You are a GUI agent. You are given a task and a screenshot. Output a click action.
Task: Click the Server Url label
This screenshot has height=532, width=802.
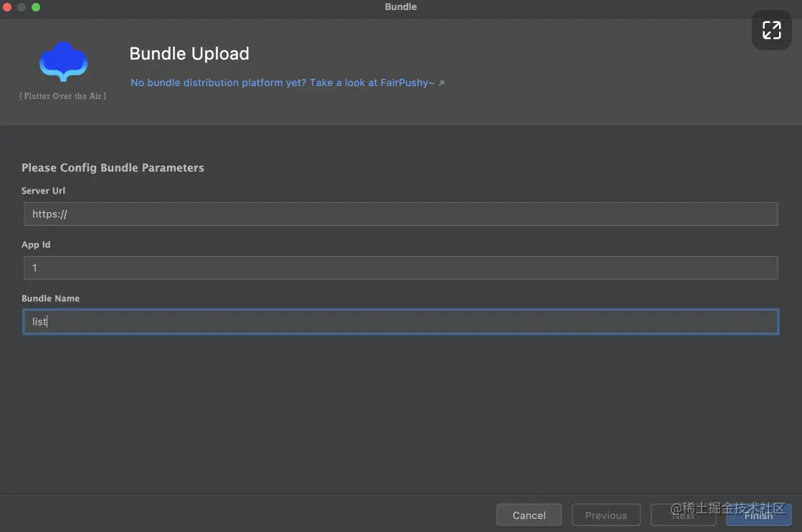point(44,191)
